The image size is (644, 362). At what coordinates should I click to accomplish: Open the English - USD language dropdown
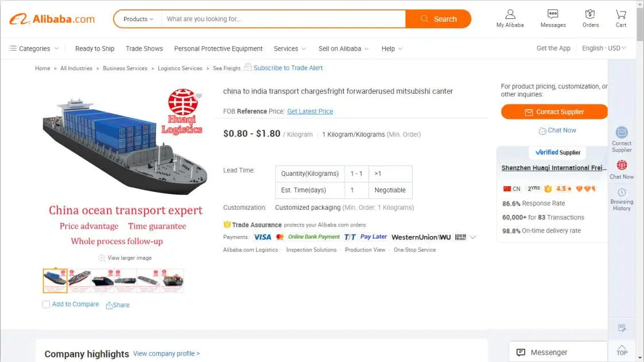(x=604, y=48)
